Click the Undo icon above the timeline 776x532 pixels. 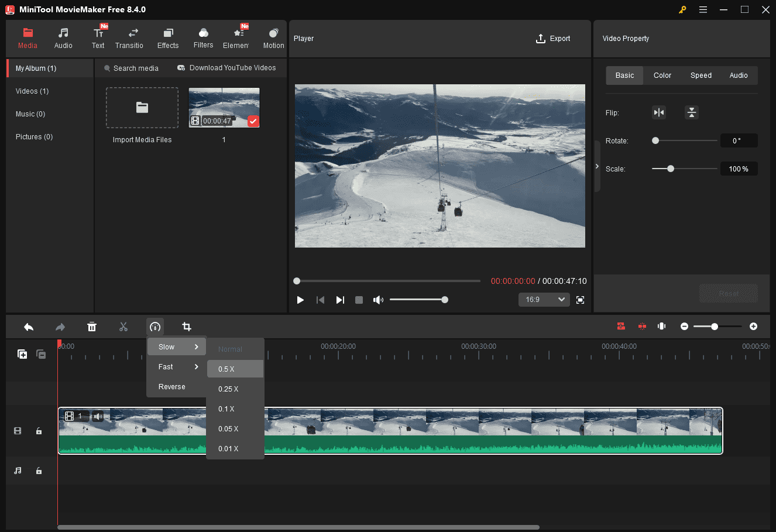click(29, 327)
